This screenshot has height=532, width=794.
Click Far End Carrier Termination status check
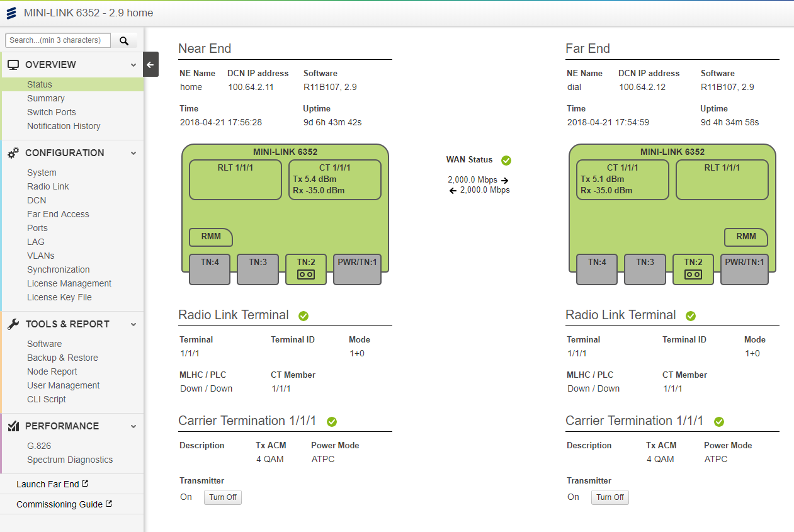[x=719, y=421]
